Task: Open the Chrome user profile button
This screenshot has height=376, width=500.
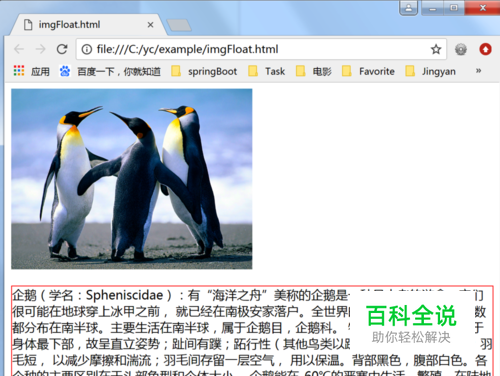Action: click(x=408, y=8)
